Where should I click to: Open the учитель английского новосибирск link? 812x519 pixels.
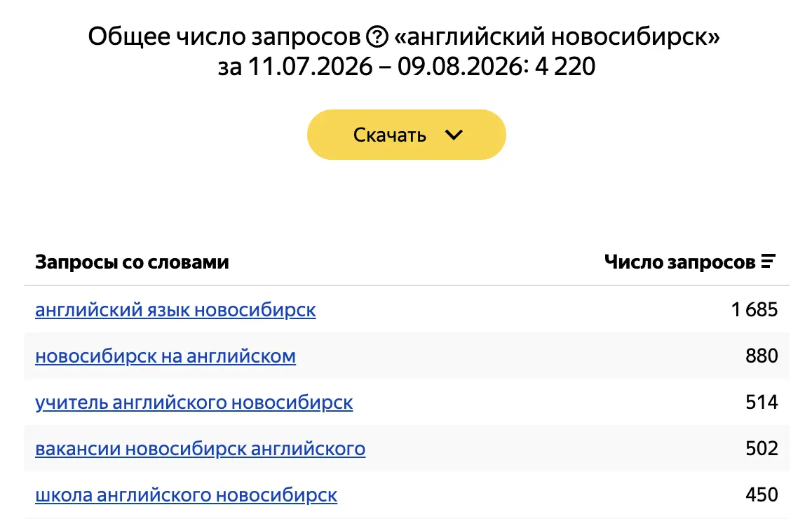pyautogui.click(x=194, y=403)
